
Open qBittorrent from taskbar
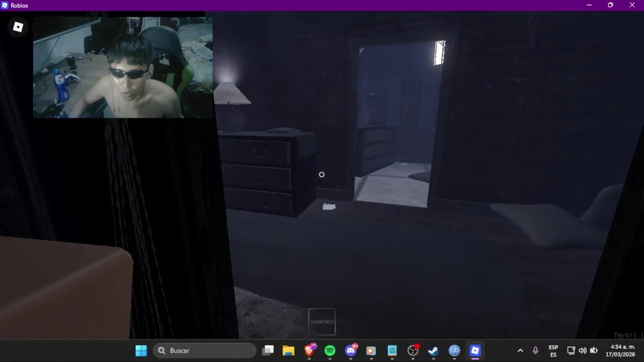point(454,350)
